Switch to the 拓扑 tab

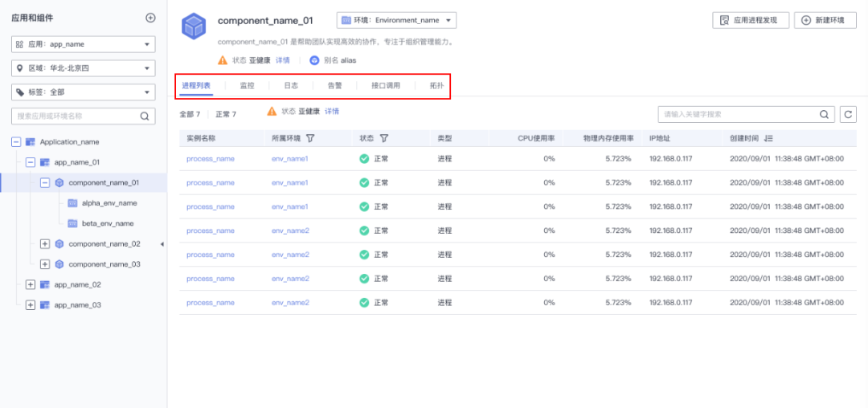click(x=436, y=86)
